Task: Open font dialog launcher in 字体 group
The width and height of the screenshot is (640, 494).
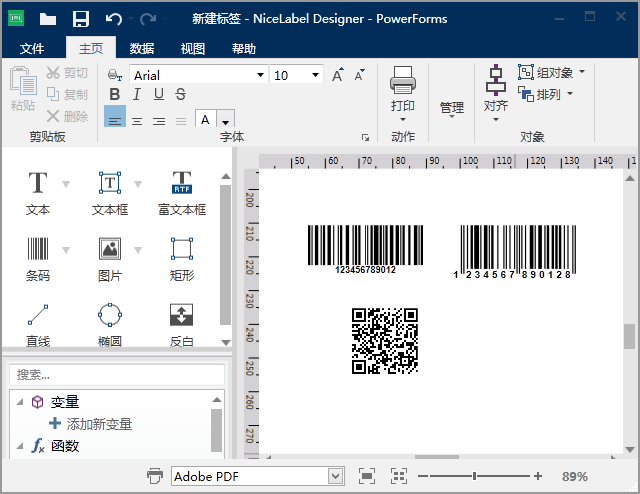Action: 365,138
